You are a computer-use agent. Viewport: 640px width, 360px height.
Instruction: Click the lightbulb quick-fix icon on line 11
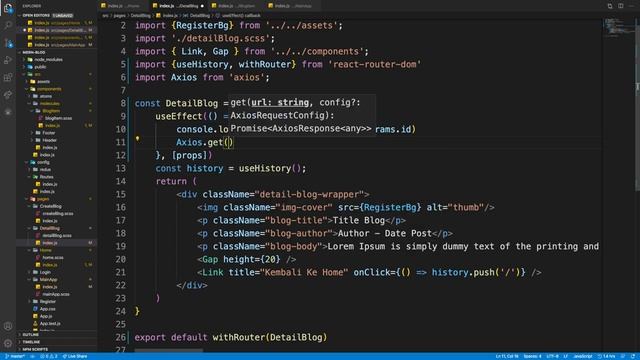[138, 139]
